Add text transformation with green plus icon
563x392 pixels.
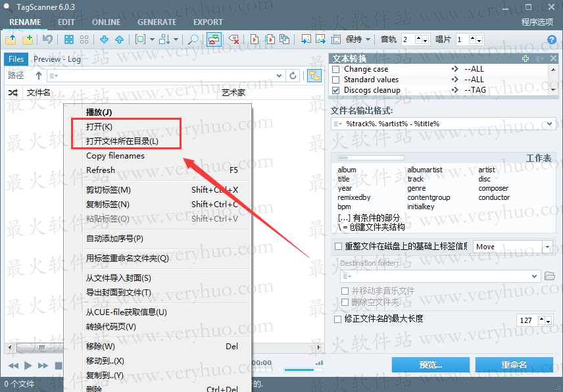(x=526, y=59)
